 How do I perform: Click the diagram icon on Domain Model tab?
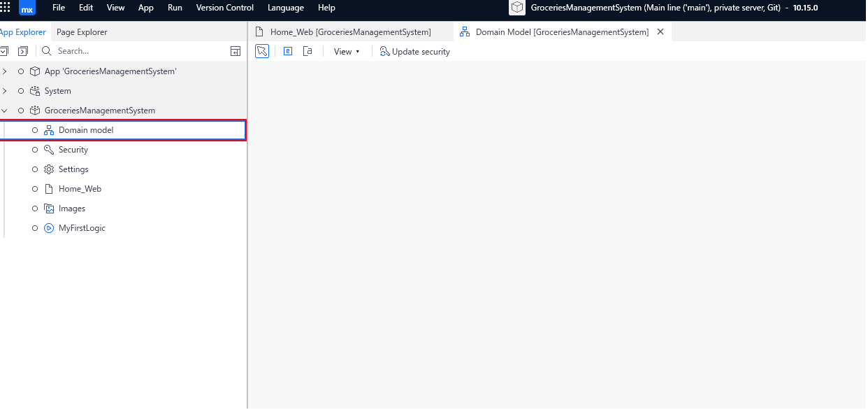click(465, 31)
